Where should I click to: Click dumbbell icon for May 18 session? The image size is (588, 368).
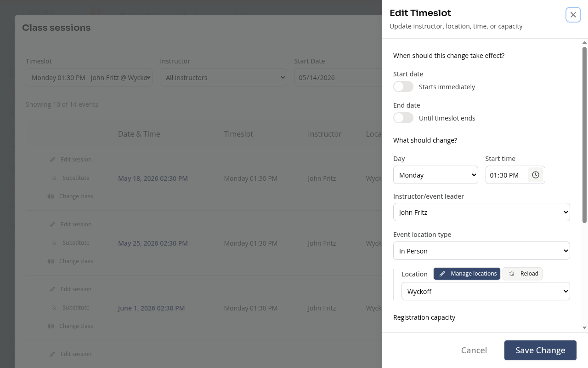51,196
